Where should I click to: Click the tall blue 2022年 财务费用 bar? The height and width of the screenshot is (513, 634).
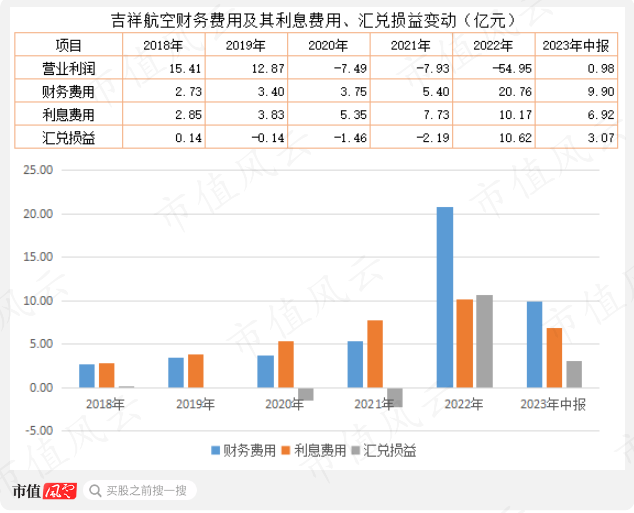point(445,298)
